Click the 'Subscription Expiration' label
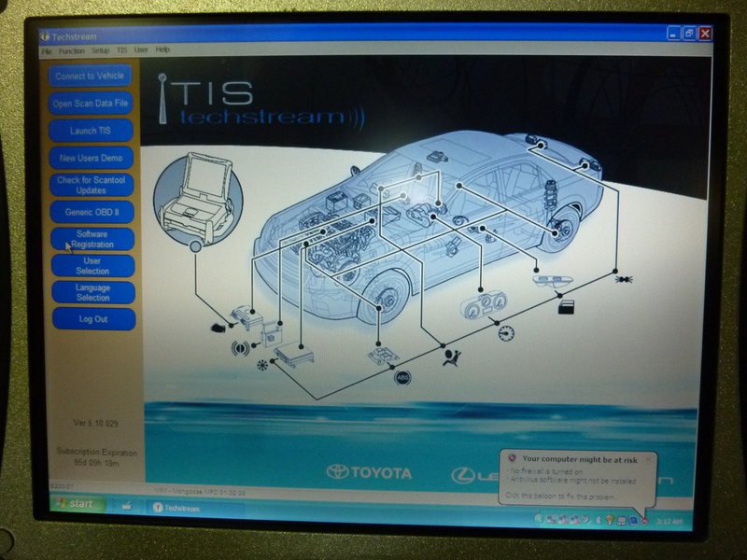 coord(97,452)
